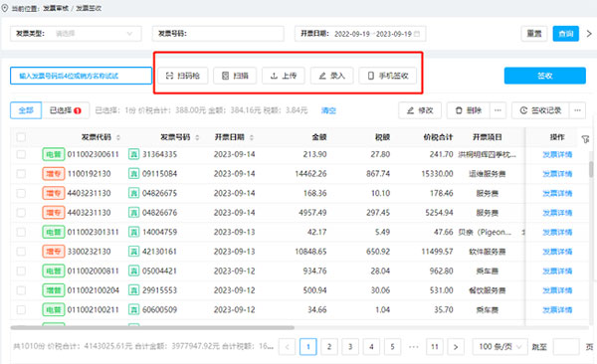This screenshot has width=597, height=364.
Task: Open more options beside 删除 button
Action: click(x=498, y=110)
